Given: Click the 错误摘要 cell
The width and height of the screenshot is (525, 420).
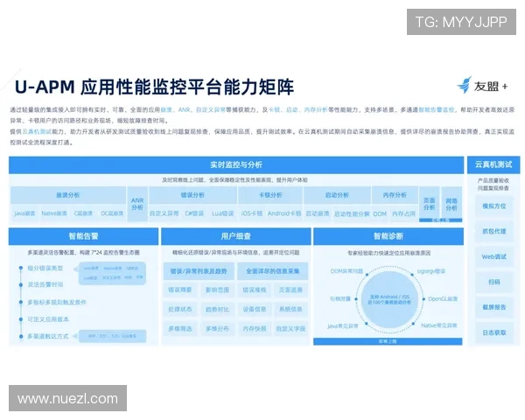Looking at the screenshot, I should (180, 290).
